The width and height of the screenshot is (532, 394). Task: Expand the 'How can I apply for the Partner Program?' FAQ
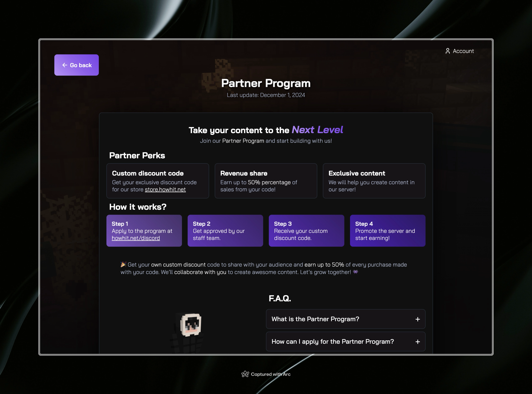[345, 341]
